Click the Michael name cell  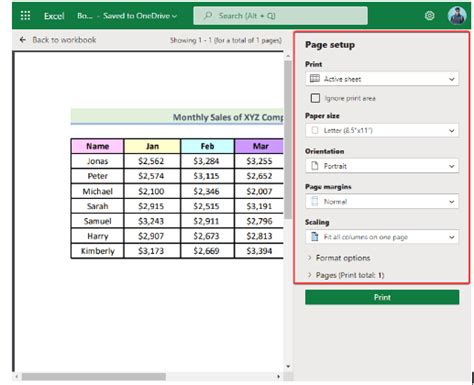[x=97, y=191]
